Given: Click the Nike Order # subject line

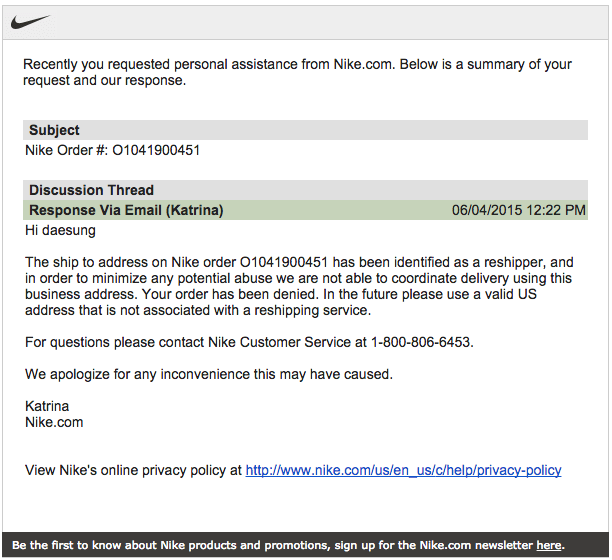Looking at the screenshot, I should (x=112, y=151).
